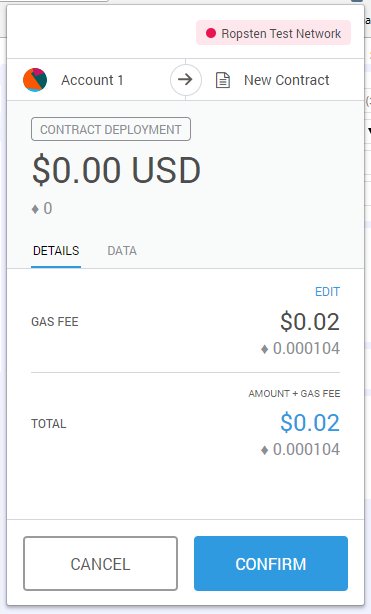Select the DETAILS tab
Viewport: 371px width, 614px height.
pyautogui.click(x=56, y=251)
